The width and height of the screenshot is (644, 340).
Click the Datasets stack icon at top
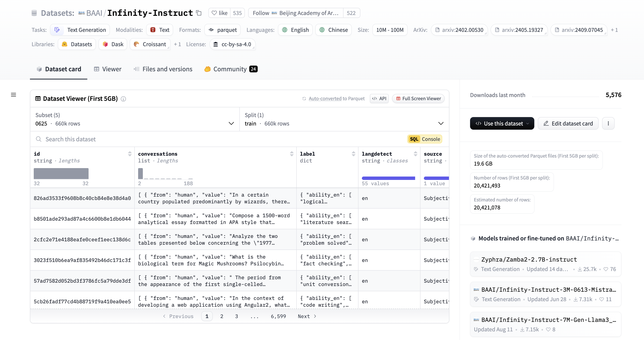[34, 13]
